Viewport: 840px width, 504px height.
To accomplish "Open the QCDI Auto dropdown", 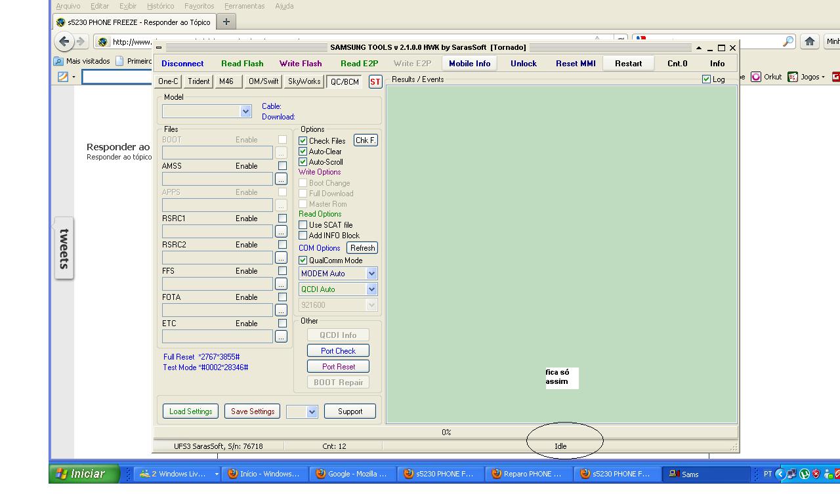I will pyautogui.click(x=371, y=289).
